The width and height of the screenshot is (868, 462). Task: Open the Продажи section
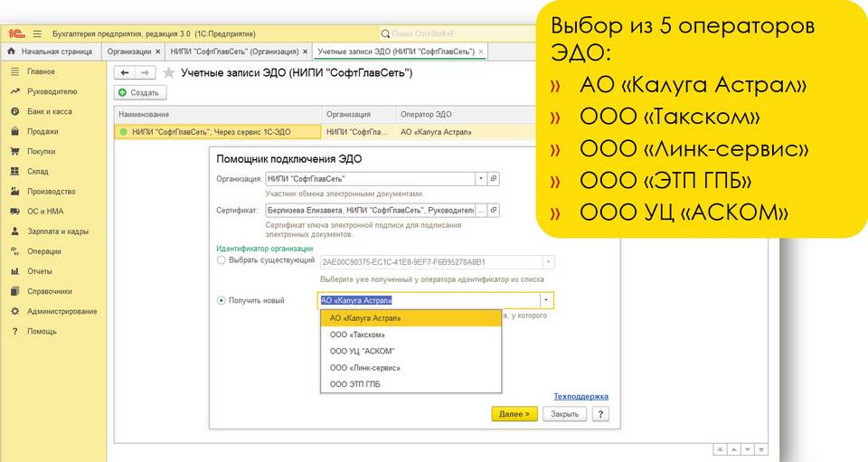42,132
